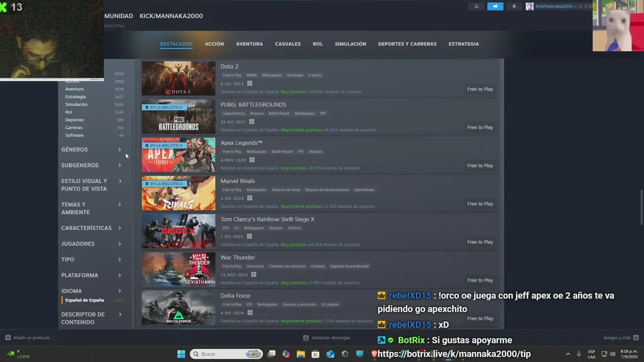This screenshot has width=644, height=362.
Task: Open File Explorer from the taskbar
Action: 301,354
